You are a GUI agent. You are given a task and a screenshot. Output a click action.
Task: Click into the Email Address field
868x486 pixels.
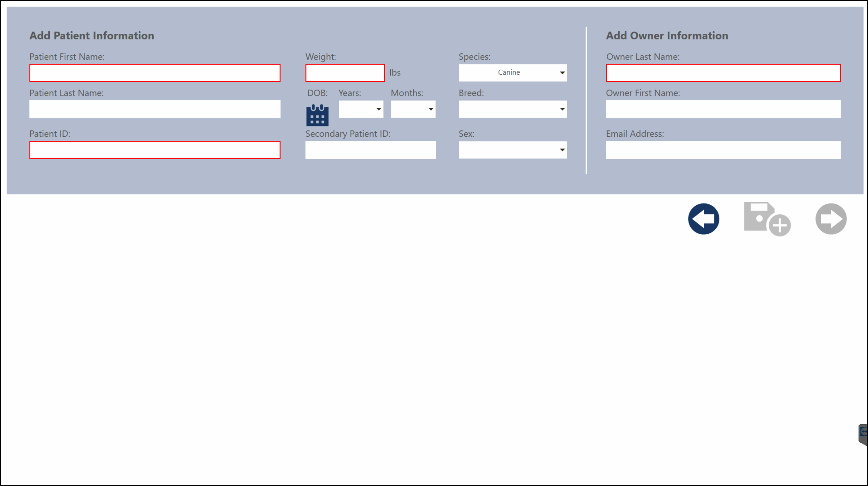723,150
